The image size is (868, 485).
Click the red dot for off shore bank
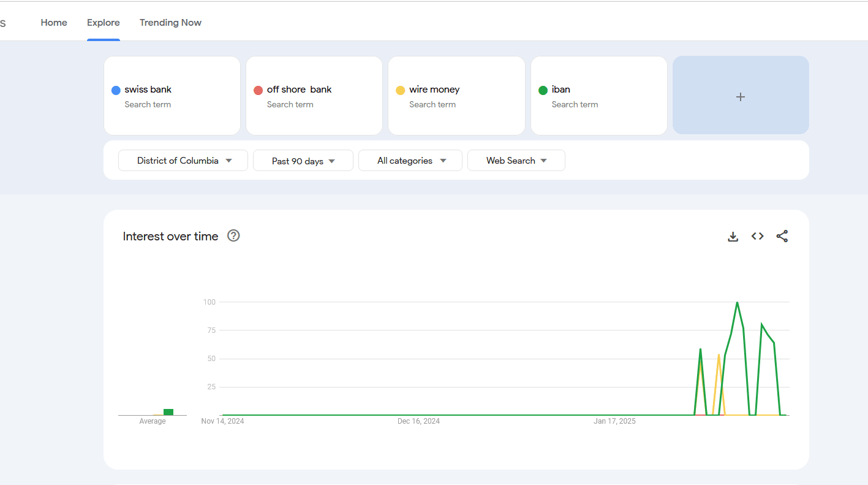point(258,90)
